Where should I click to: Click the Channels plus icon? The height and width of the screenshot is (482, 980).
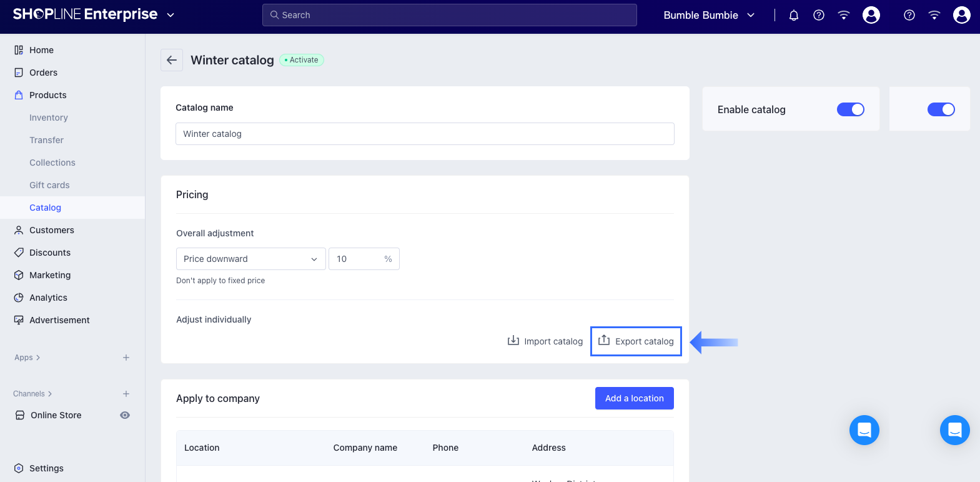[126, 394]
